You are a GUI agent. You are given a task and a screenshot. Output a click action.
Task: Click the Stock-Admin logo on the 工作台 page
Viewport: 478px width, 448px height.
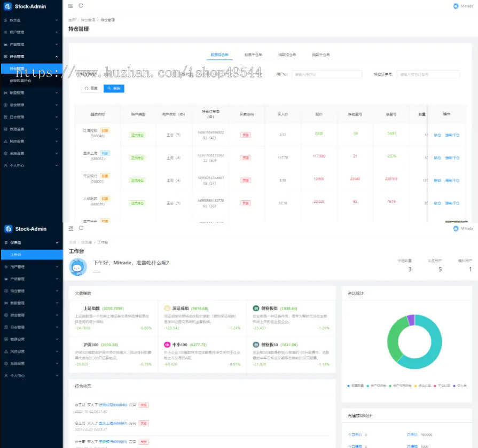click(8, 229)
